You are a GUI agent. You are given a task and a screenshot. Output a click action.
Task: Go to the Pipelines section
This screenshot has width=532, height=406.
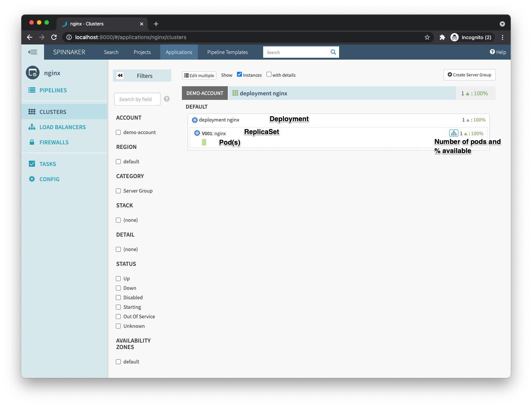pos(53,90)
